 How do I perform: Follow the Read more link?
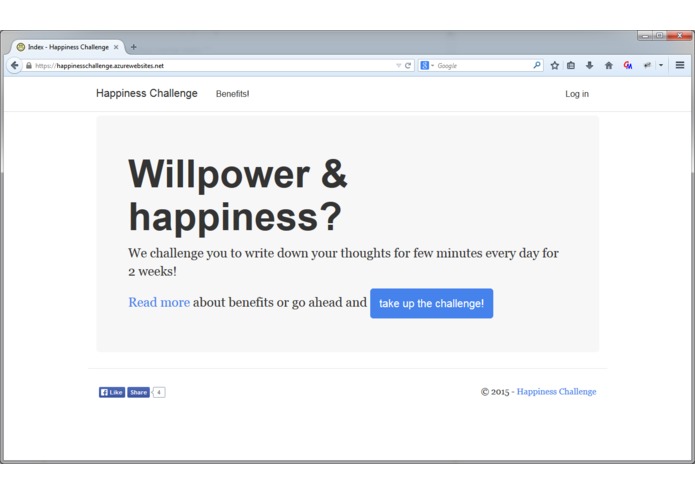tap(159, 302)
